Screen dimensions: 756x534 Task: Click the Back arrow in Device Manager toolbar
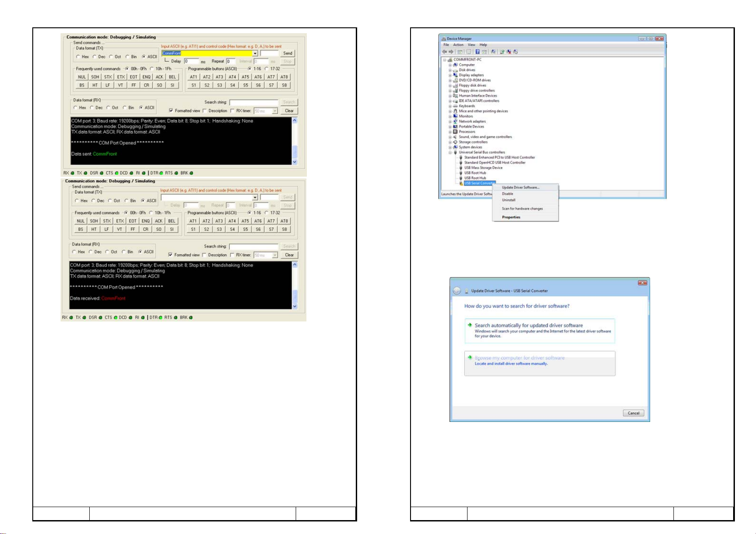point(445,52)
